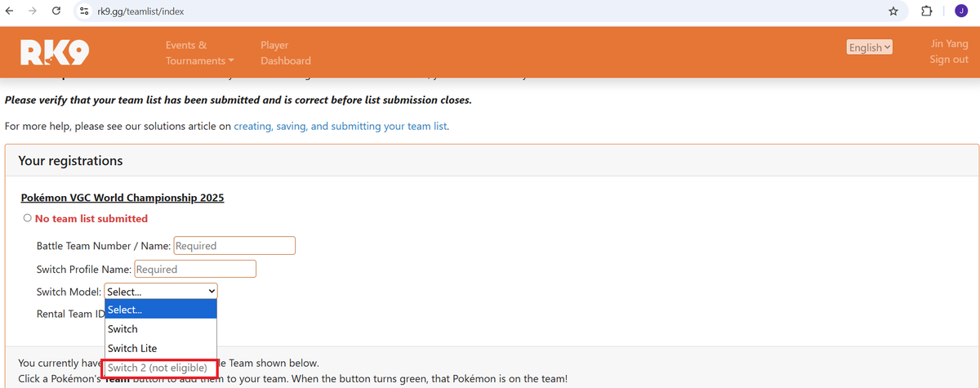The width and height of the screenshot is (980, 388).
Task: Click Sign out
Action: (x=949, y=60)
